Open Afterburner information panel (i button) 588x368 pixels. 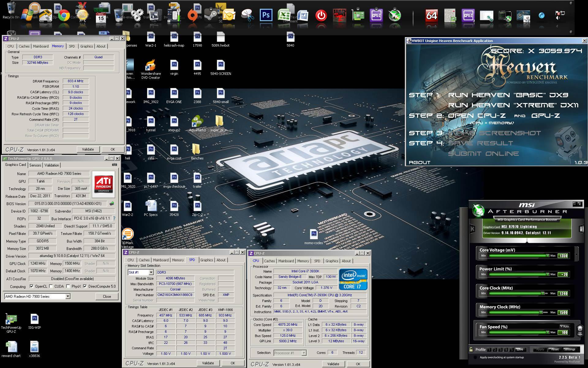click(581, 229)
